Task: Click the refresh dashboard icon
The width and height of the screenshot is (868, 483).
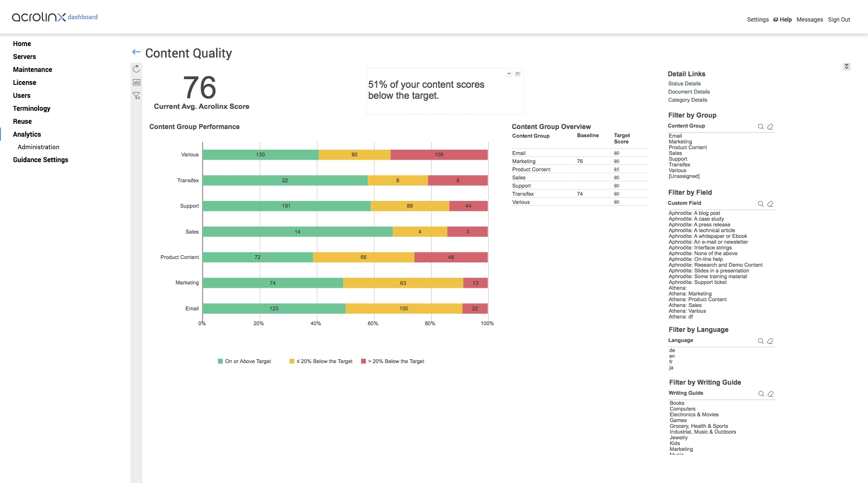Action: click(136, 69)
